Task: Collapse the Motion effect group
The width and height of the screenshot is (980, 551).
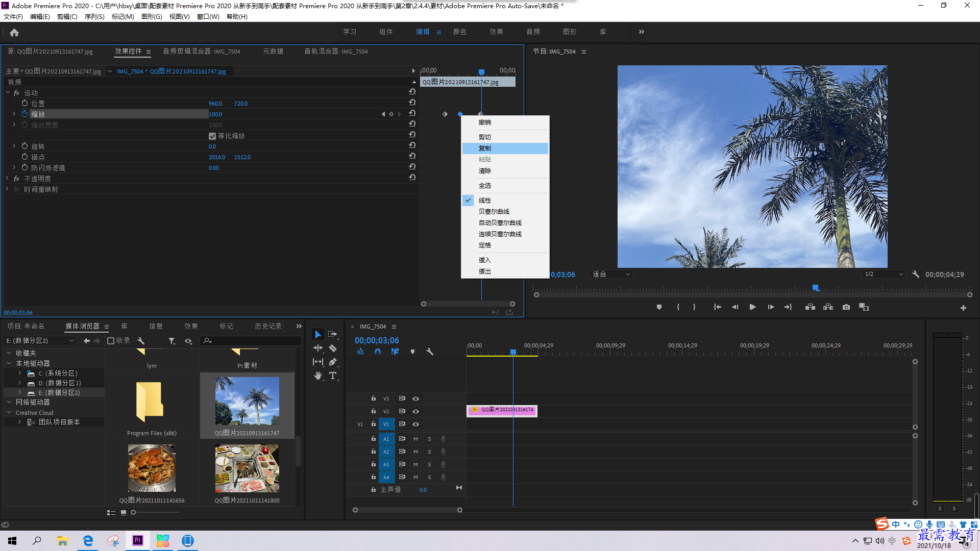Action: point(8,92)
